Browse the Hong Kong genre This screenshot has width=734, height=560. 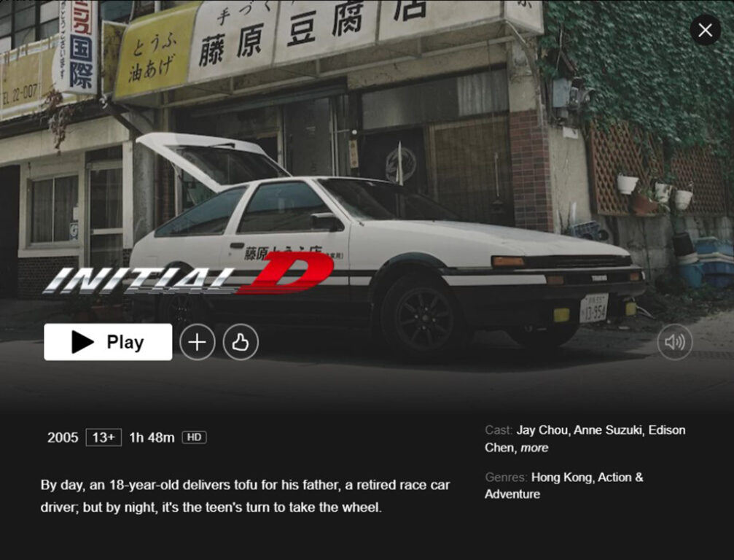click(x=563, y=477)
